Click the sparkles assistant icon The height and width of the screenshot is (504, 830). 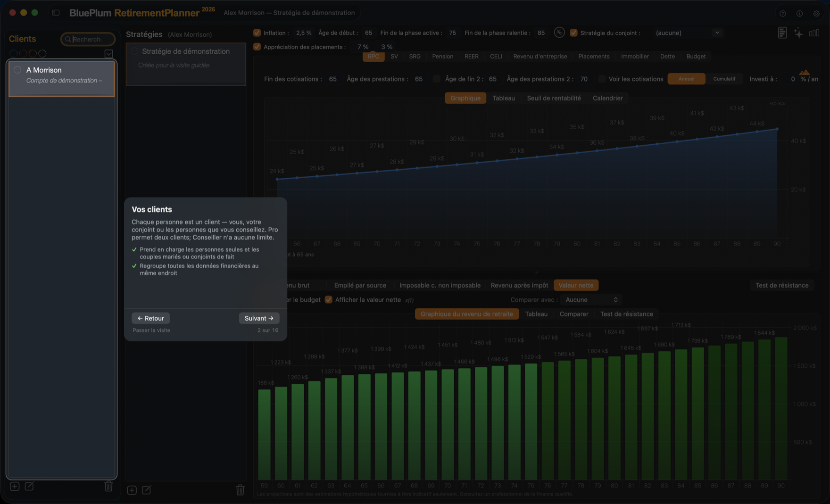(798, 33)
